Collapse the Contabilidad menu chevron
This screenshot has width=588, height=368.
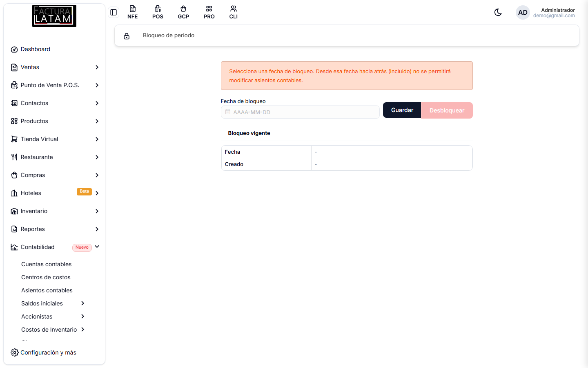[x=97, y=247]
